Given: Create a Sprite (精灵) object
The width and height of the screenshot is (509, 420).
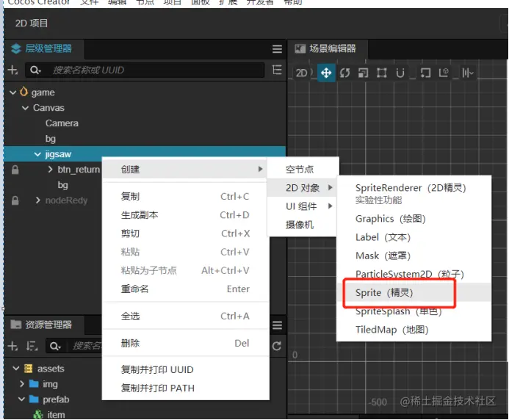Looking at the screenshot, I should [x=414, y=292].
